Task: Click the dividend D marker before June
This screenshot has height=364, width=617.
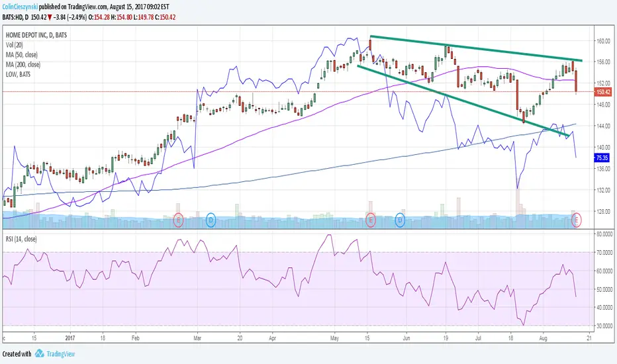Action: tap(400, 220)
